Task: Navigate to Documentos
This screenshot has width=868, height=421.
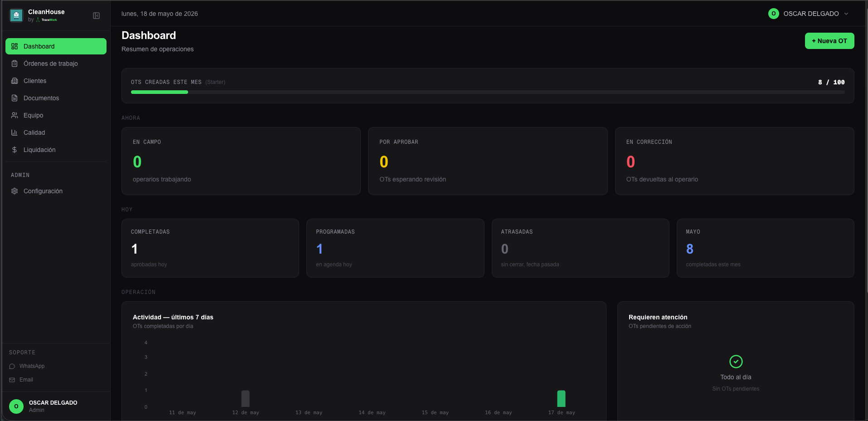Action: pyautogui.click(x=56, y=98)
